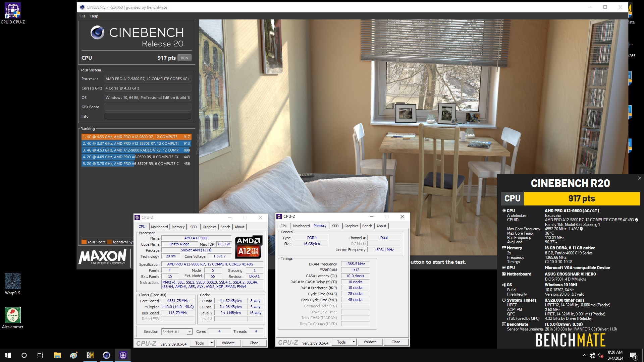The image size is (644, 362).
Task: Open About tab in right CPU-Z window
Action: pos(381,226)
